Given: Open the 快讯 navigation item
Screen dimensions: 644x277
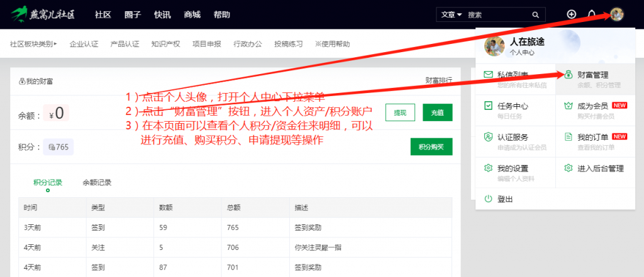Looking at the screenshot, I should point(162,15).
